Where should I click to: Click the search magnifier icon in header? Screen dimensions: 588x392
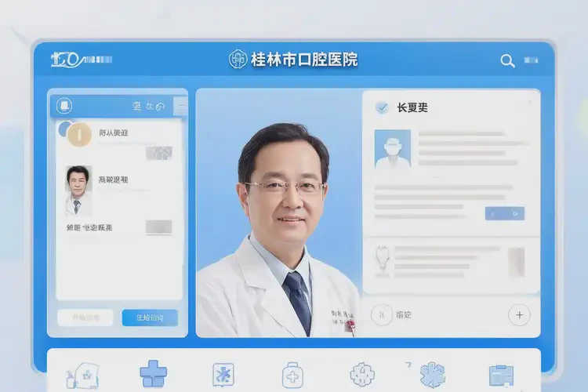point(507,60)
